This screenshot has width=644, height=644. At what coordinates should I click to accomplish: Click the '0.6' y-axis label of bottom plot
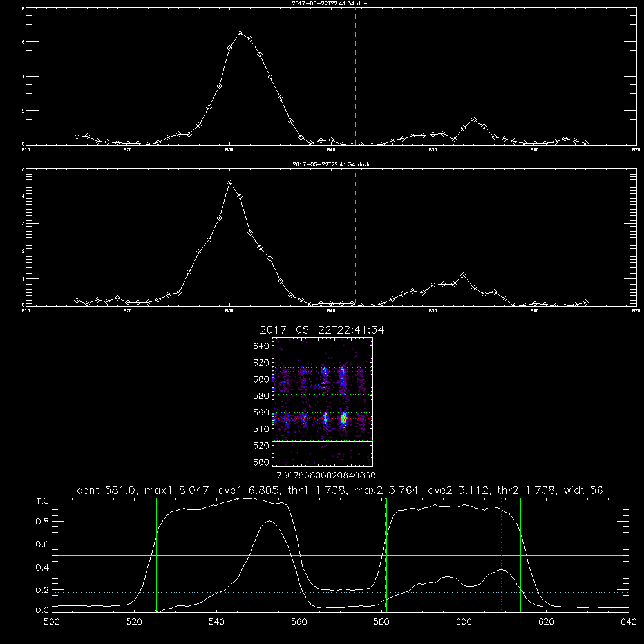tap(43, 544)
